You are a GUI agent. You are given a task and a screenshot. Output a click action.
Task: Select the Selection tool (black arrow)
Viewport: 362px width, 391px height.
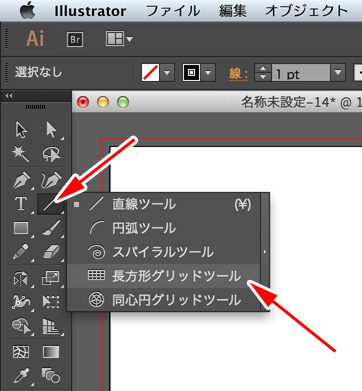[21, 129]
